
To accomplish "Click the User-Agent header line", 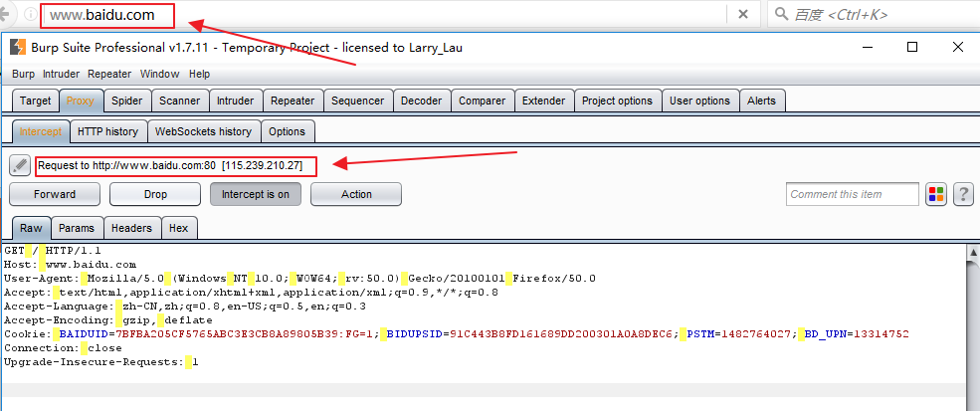I will click(300, 279).
